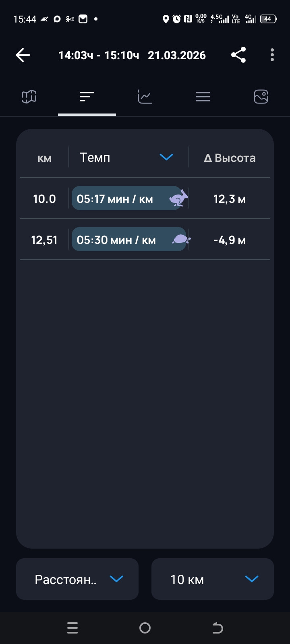Select the splits bar tab

coord(87,97)
